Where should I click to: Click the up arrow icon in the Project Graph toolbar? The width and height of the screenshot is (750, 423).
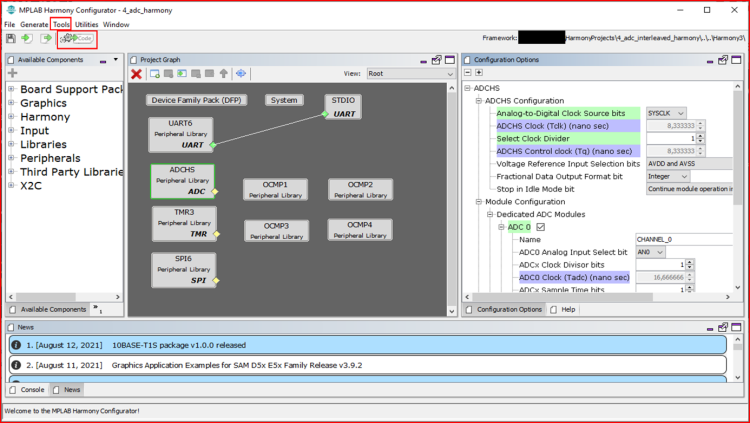(224, 74)
